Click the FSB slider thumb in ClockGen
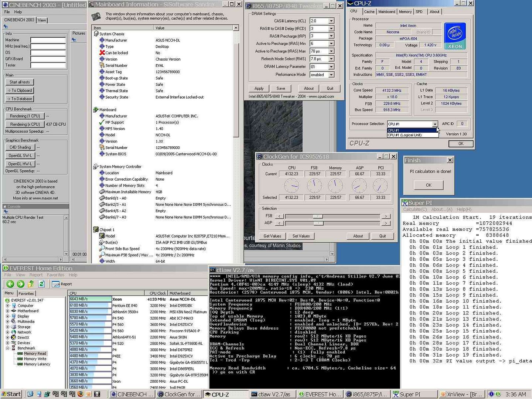This screenshot has height=399, width=532. 317,216
